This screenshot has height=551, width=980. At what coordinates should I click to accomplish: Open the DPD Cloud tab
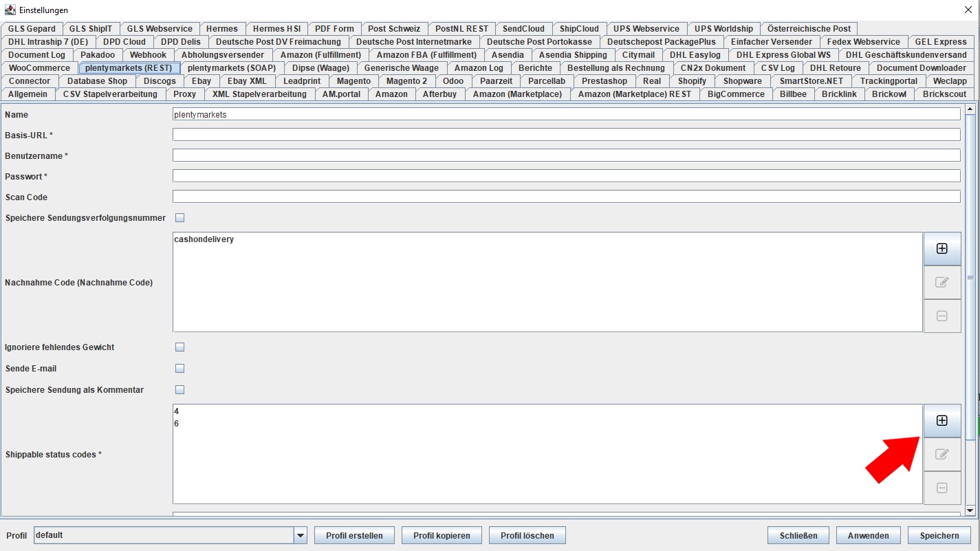[x=124, y=42]
